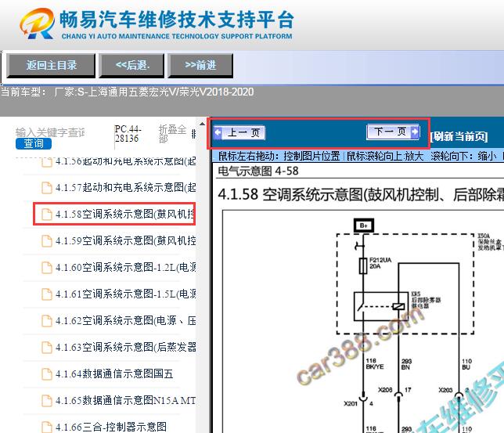
Task: Click the X201 connector label
Action: tap(351, 403)
